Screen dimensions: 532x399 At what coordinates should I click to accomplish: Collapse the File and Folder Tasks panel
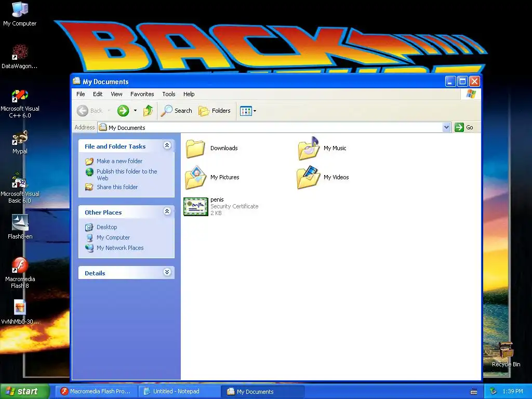[167, 145]
